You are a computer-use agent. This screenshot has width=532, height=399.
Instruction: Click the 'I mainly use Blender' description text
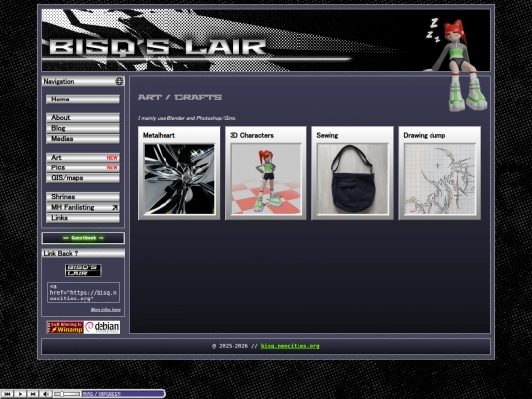tap(187, 118)
